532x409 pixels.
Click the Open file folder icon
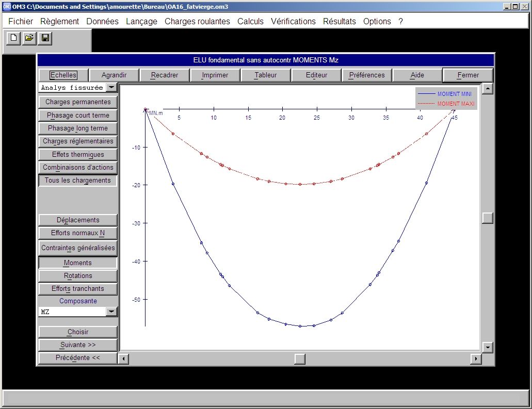(x=29, y=38)
